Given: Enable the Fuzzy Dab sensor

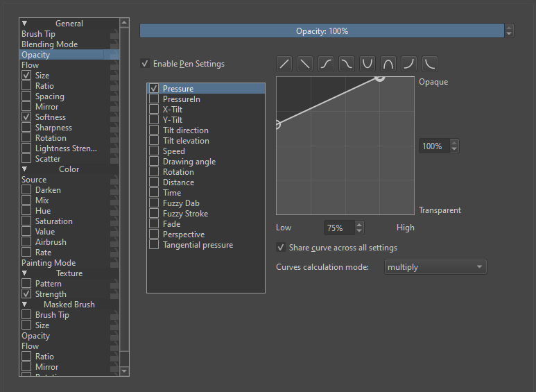Looking at the screenshot, I should pyautogui.click(x=154, y=203).
